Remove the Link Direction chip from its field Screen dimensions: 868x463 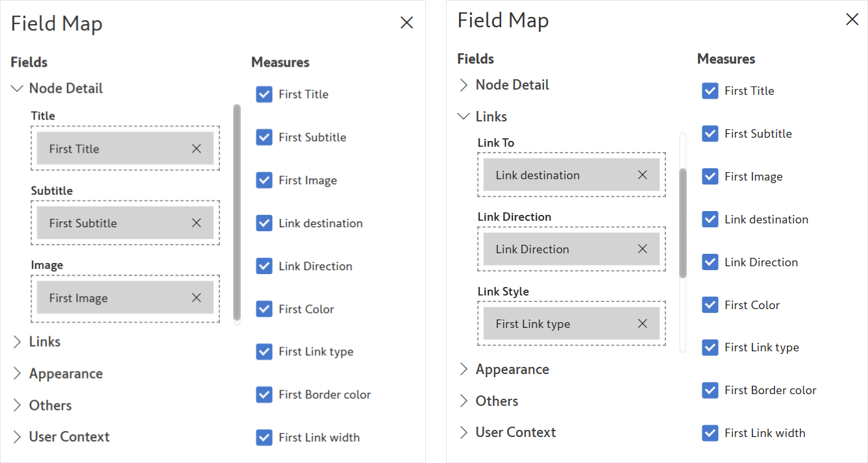(642, 249)
